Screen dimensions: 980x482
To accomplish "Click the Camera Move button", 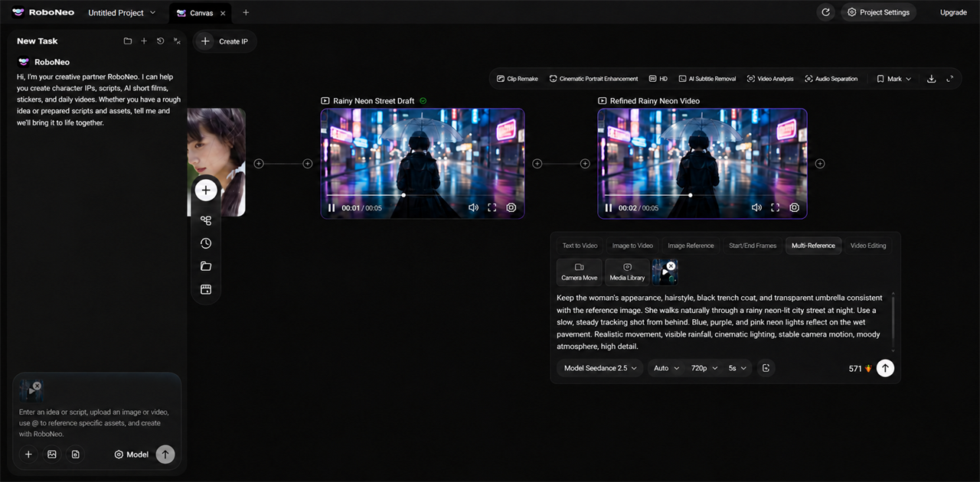I will coord(580,272).
